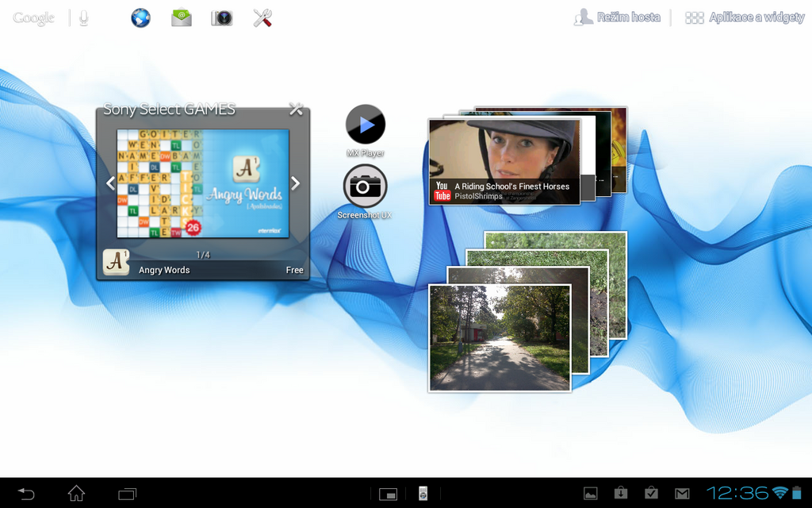Open the Email app icon
The width and height of the screenshot is (812, 508).
(181, 17)
